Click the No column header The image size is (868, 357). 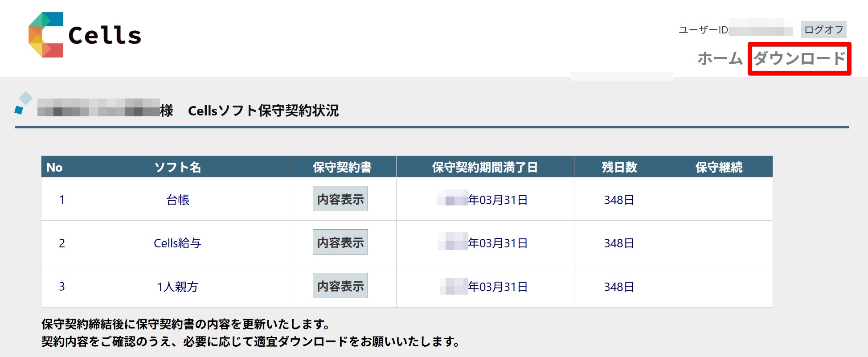[x=54, y=167]
